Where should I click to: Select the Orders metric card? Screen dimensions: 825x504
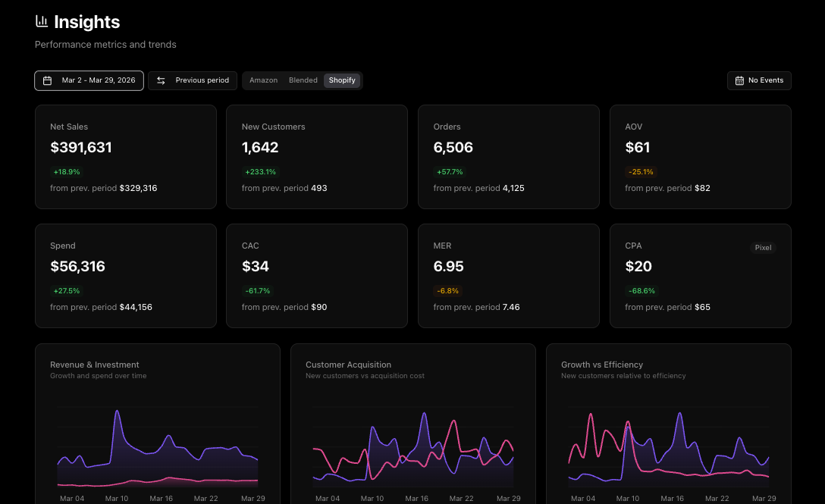pos(508,156)
